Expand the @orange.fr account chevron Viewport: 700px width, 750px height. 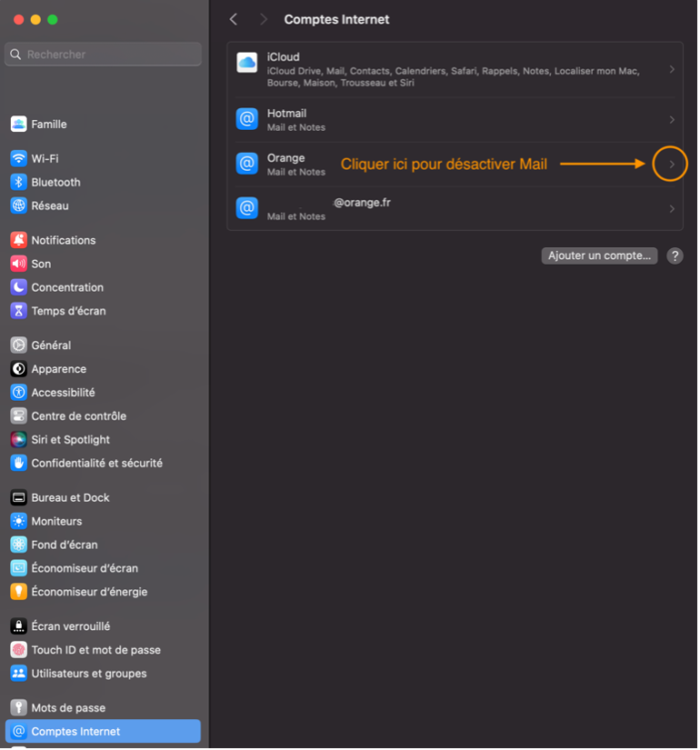point(674,209)
